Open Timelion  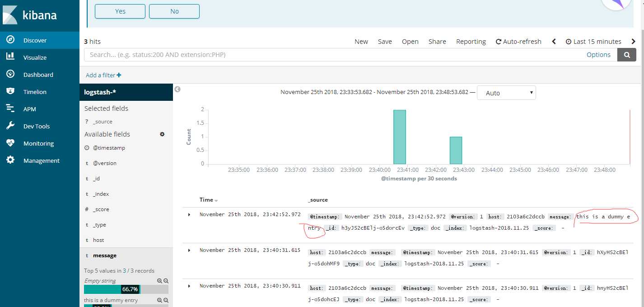coord(40,92)
